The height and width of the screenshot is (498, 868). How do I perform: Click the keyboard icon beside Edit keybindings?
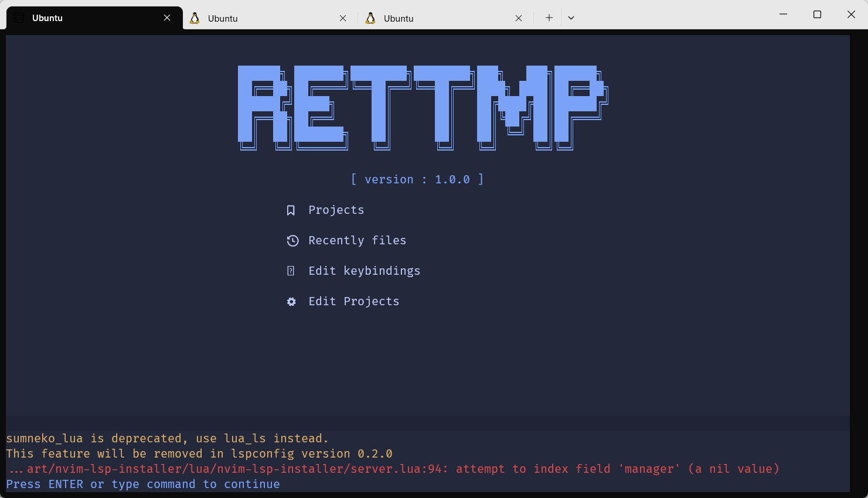[291, 271]
